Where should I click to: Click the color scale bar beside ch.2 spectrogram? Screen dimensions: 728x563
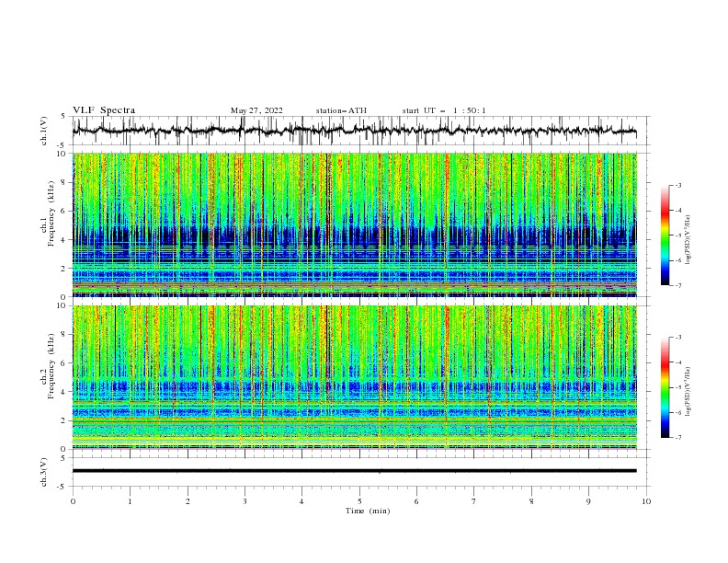[x=665, y=387]
